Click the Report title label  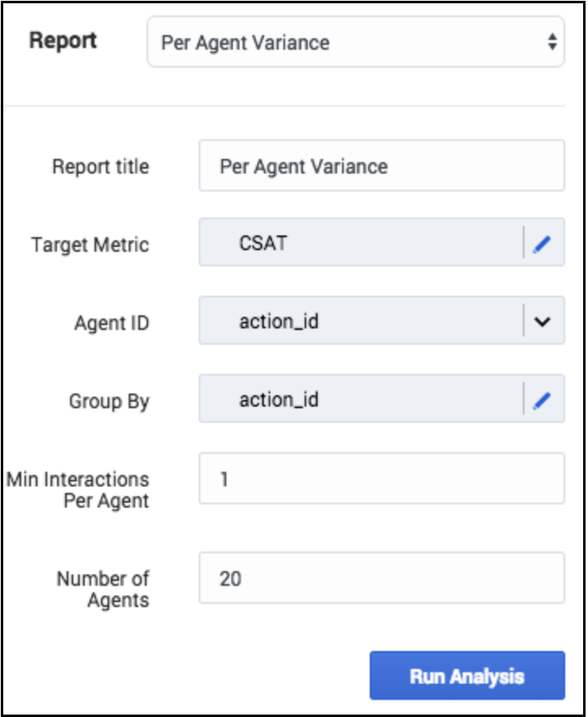coord(100,167)
